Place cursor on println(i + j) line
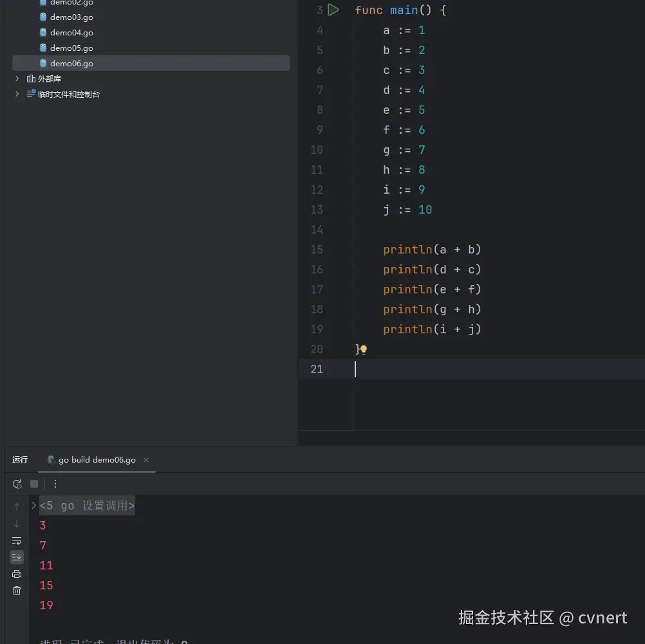Image resolution: width=645 pixels, height=644 pixels. [431, 329]
